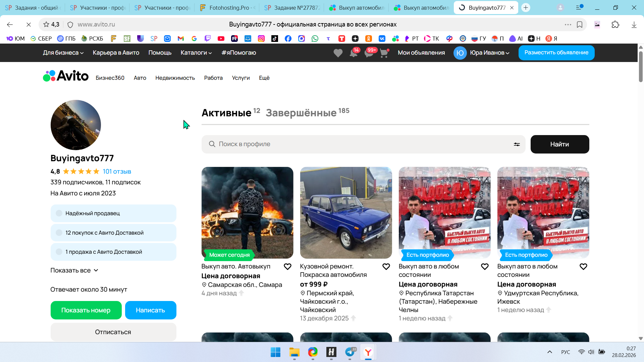Click the Avito logo
The height and width of the screenshot is (362, 644).
(x=66, y=76)
